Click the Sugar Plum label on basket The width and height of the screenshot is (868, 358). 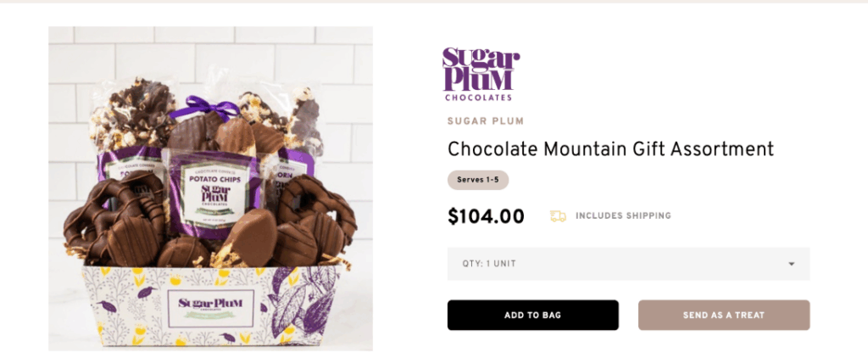[x=211, y=305]
